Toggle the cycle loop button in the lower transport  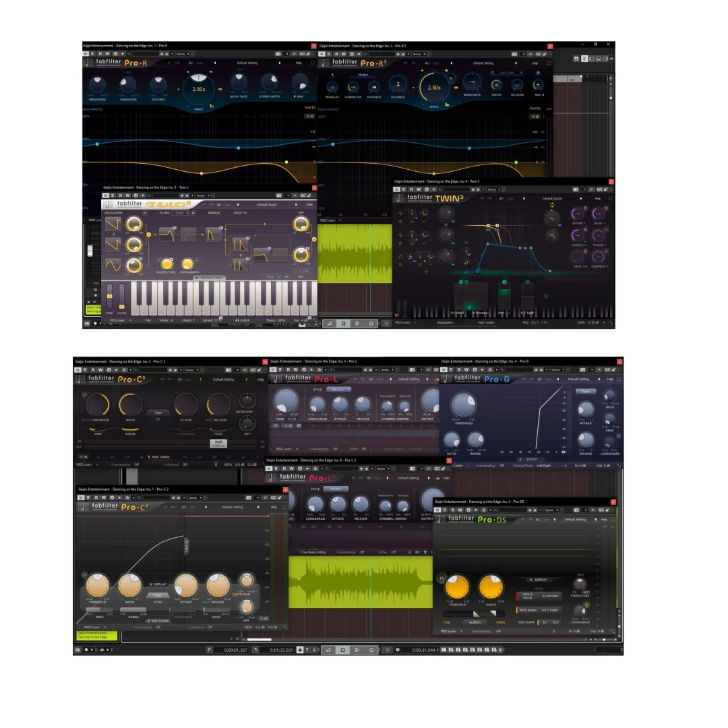(328, 650)
